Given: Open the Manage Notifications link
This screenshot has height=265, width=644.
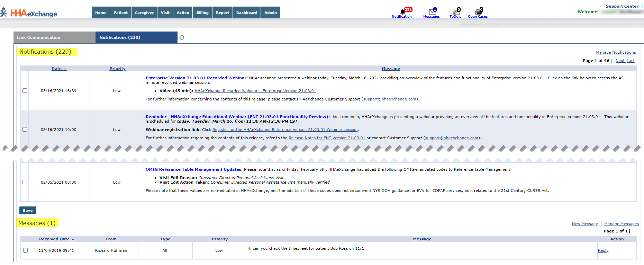Looking at the screenshot, I should 616,52.
